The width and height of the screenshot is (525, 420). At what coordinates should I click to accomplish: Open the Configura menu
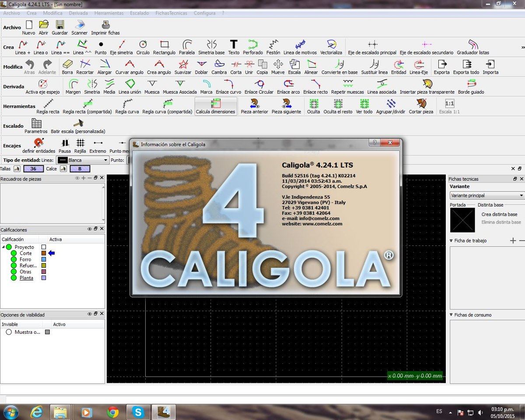[x=204, y=13]
